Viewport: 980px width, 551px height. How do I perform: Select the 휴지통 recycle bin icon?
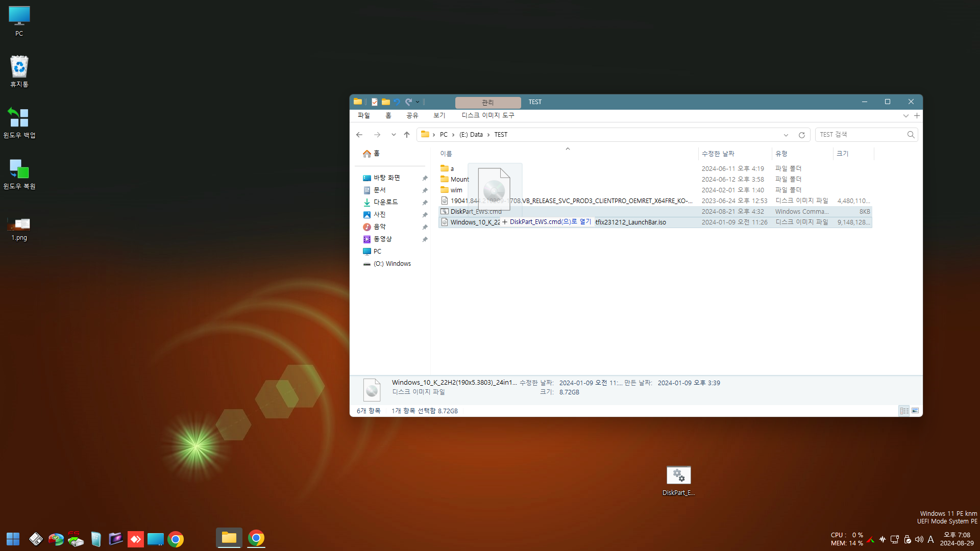click(19, 71)
